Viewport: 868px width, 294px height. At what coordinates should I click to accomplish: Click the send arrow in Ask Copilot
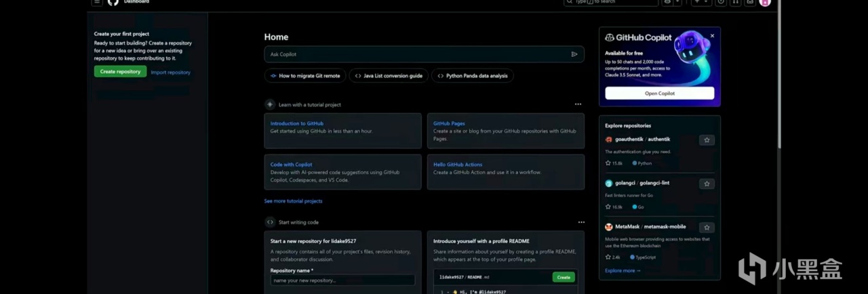pyautogui.click(x=574, y=54)
